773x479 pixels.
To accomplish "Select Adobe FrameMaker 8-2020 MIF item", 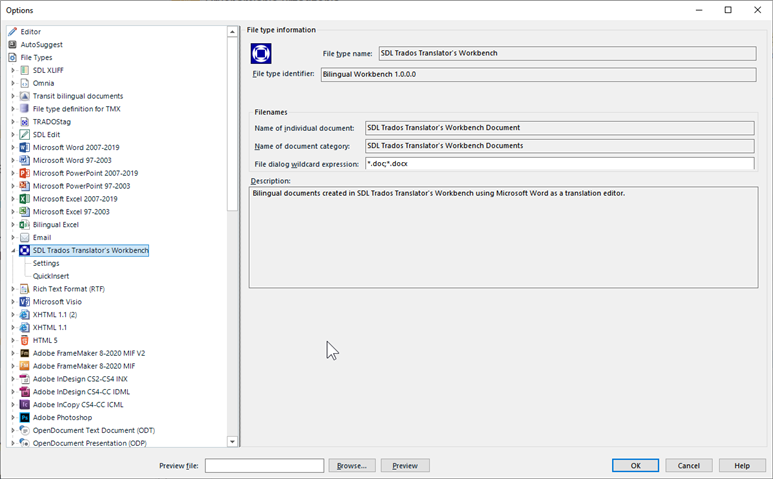I will tap(84, 366).
